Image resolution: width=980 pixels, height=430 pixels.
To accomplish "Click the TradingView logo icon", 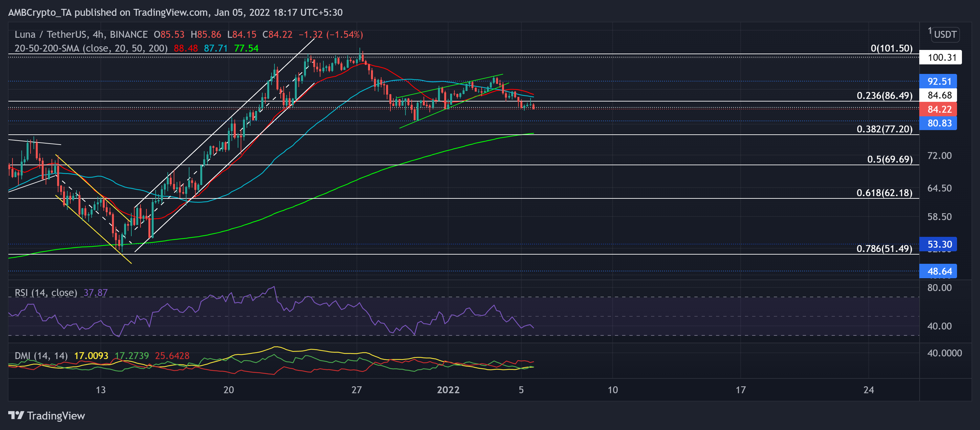I will tap(16, 415).
